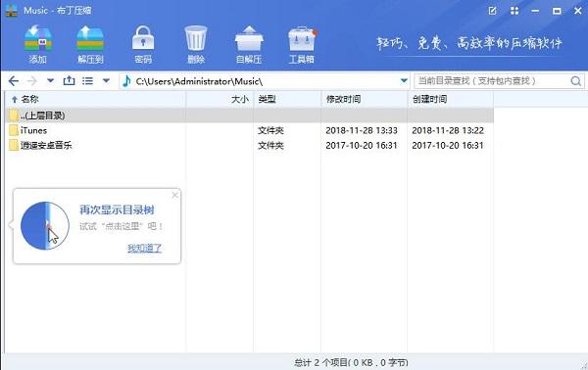Click the 我知道了 link

[x=144, y=248]
